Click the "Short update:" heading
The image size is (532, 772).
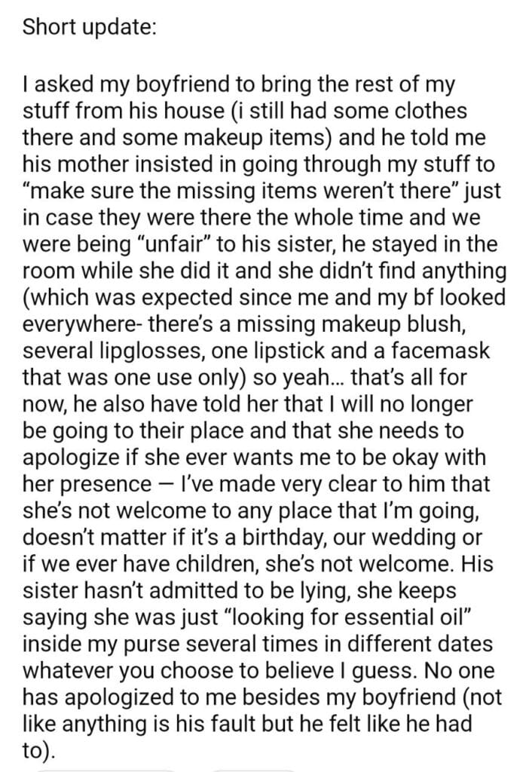pyautogui.click(x=90, y=28)
